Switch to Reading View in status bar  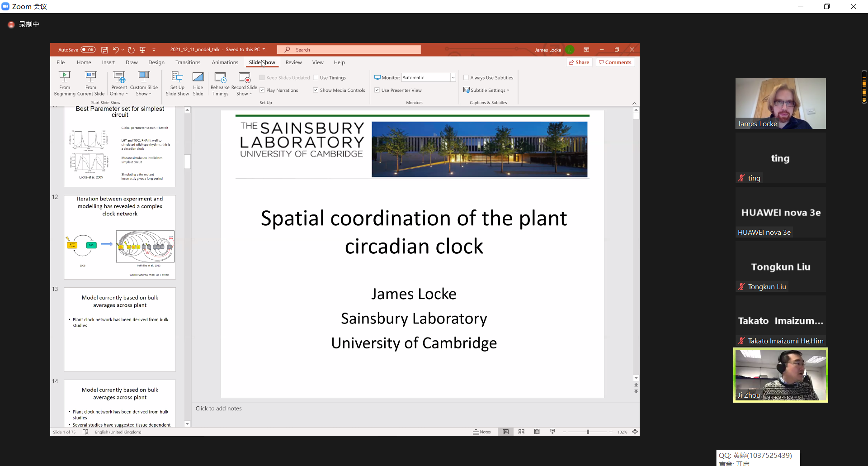[x=537, y=432]
